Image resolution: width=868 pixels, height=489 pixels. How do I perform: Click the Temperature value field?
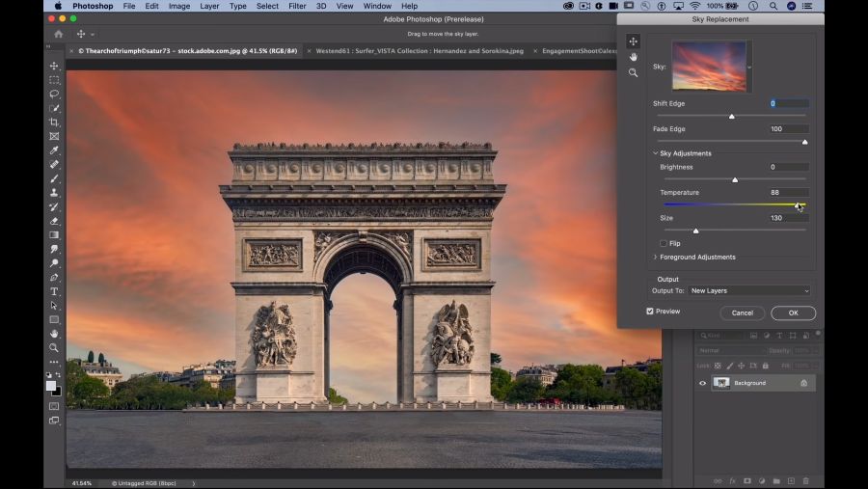tap(789, 193)
